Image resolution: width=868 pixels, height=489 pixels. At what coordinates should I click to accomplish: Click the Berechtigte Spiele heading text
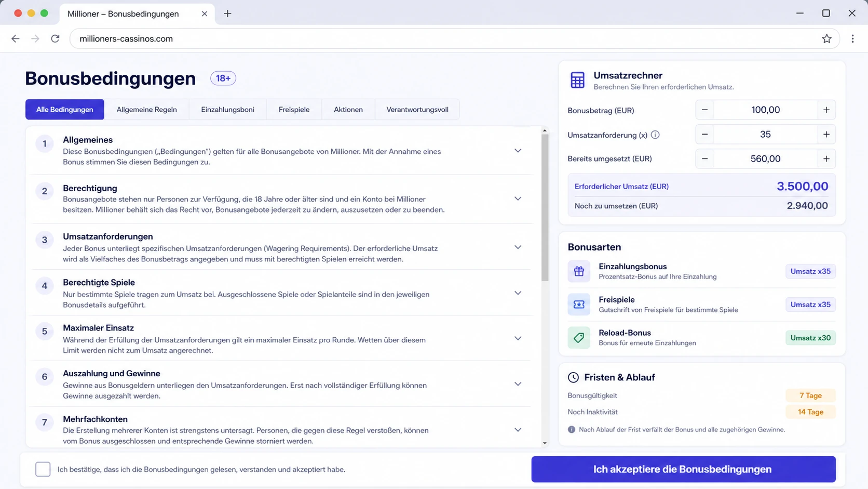99,282
